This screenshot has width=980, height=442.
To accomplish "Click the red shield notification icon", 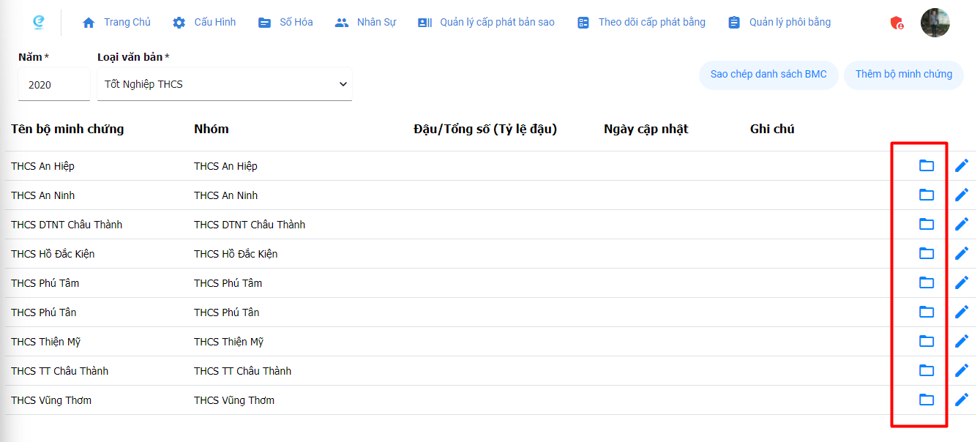I will tap(897, 23).
